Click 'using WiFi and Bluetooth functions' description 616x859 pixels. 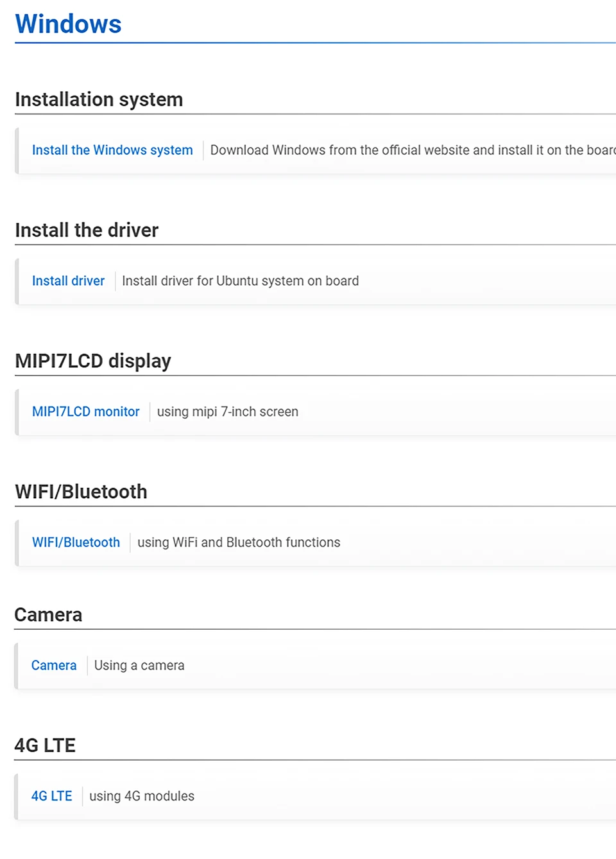239,542
